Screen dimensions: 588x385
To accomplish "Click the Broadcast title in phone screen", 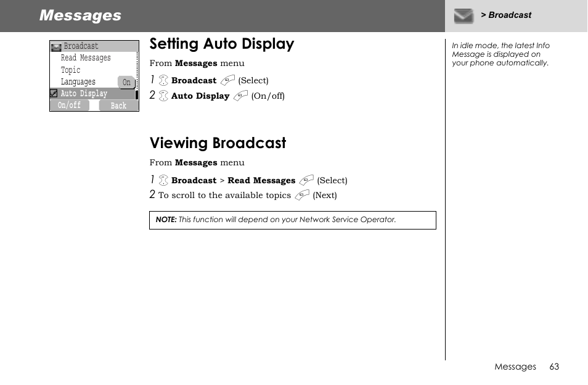I will pos(81,46).
